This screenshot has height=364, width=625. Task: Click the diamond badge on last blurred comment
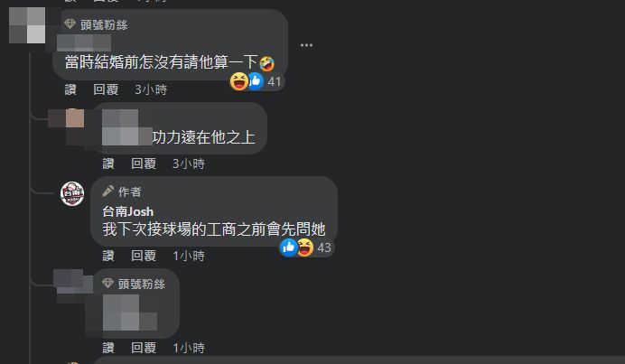[107, 283]
